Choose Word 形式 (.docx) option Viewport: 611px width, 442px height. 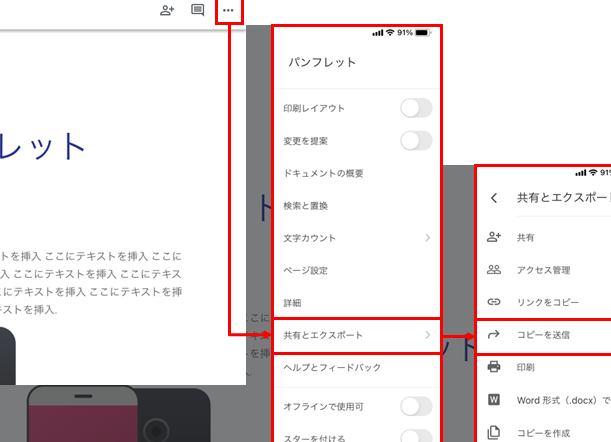(x=544, y=400)
